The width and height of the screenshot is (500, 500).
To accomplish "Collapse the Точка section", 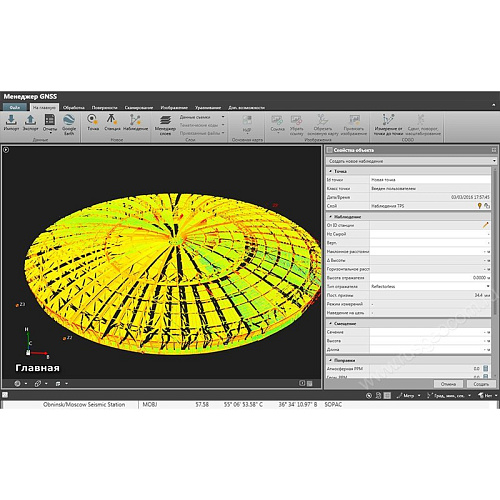I will (x=330, y=171).
